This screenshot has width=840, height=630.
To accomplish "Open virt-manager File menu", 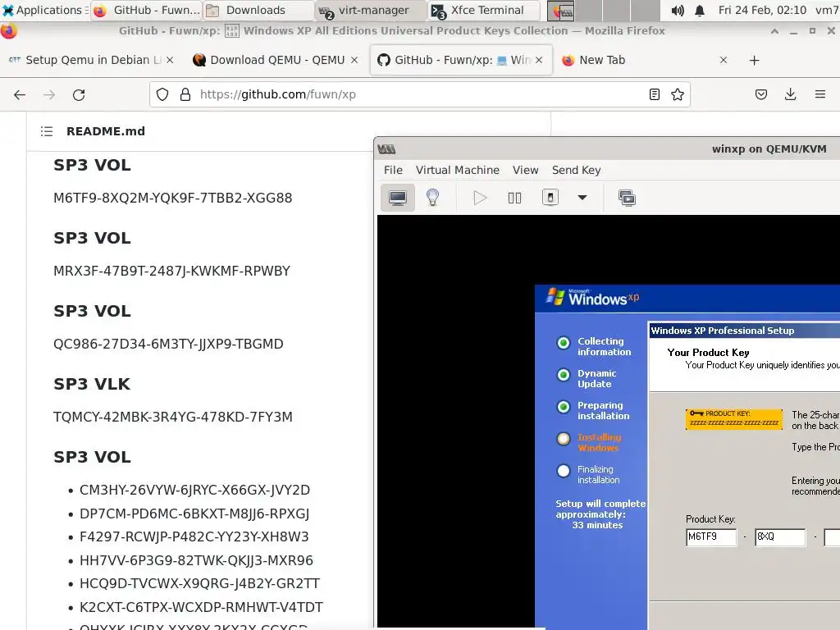I will pos(393,171).
